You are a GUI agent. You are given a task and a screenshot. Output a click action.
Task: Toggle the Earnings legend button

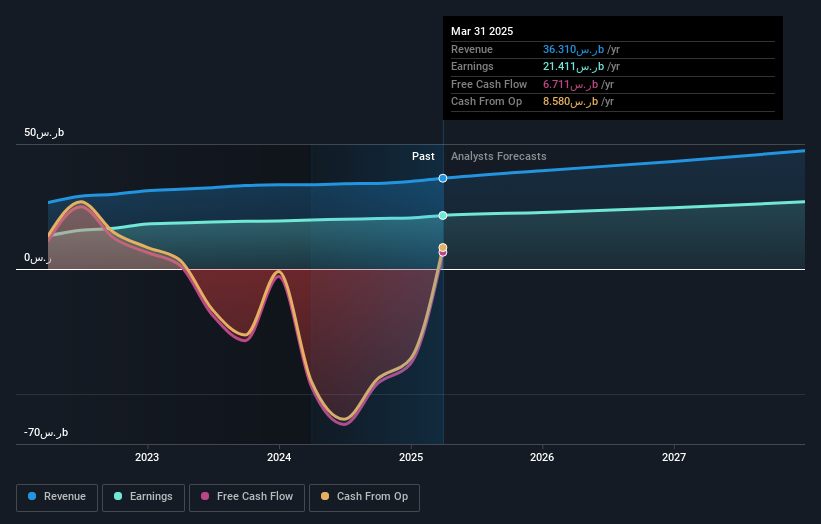tap(143, 497)
